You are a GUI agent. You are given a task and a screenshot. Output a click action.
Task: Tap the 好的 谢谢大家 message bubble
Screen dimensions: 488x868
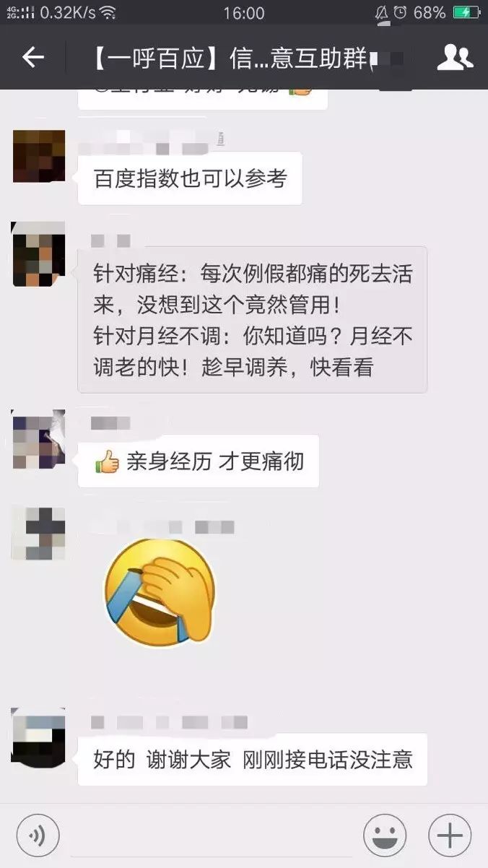(253, 760)
